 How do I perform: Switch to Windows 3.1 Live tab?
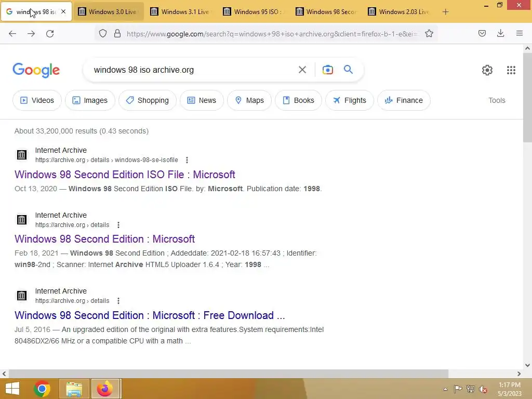[x=181, y=12]
